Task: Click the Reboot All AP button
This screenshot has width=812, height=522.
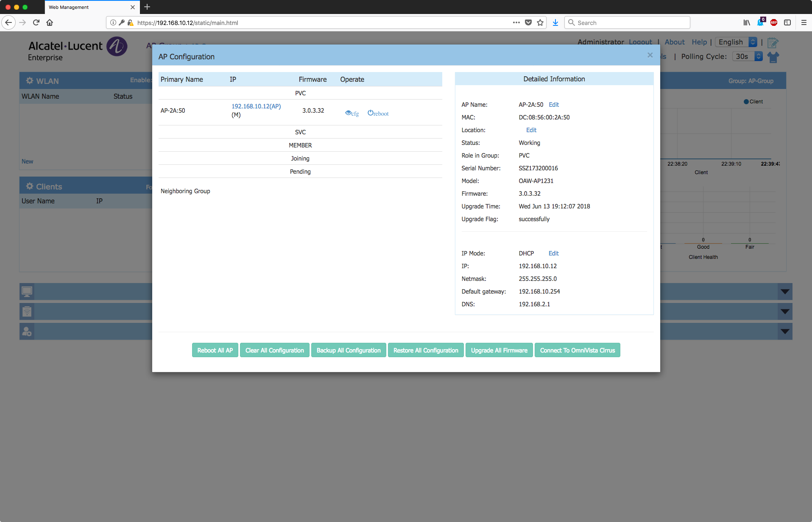Action: [215, 350]
